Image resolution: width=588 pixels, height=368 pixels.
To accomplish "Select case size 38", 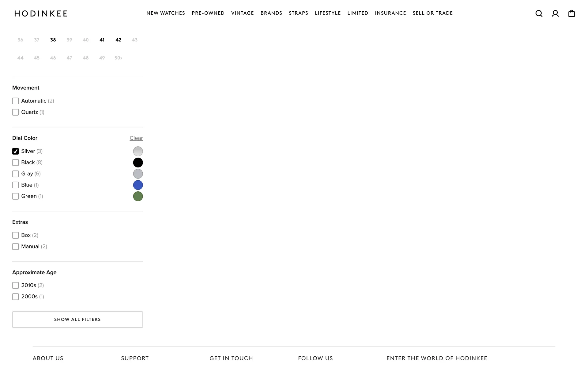I will tap(53, 40).
